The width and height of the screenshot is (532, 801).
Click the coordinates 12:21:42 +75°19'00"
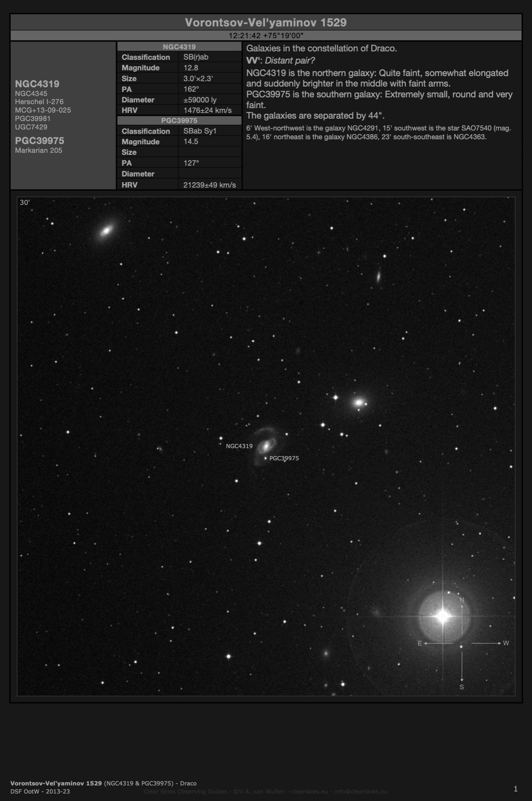tap(266, 36)
